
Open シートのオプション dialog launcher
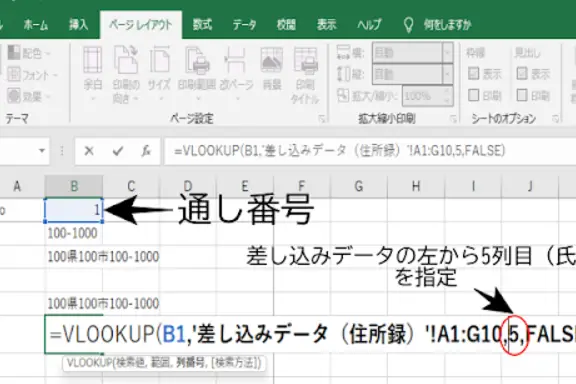(x=555, y=119)
